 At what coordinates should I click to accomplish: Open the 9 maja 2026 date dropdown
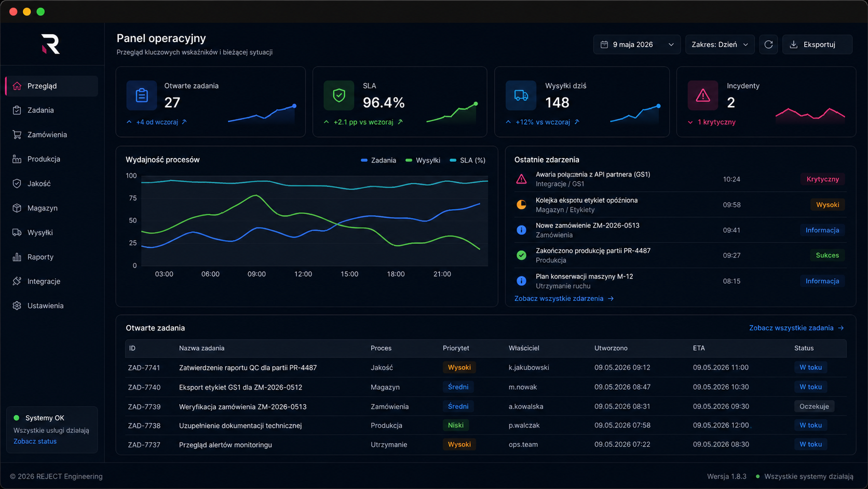click(637, 45)
